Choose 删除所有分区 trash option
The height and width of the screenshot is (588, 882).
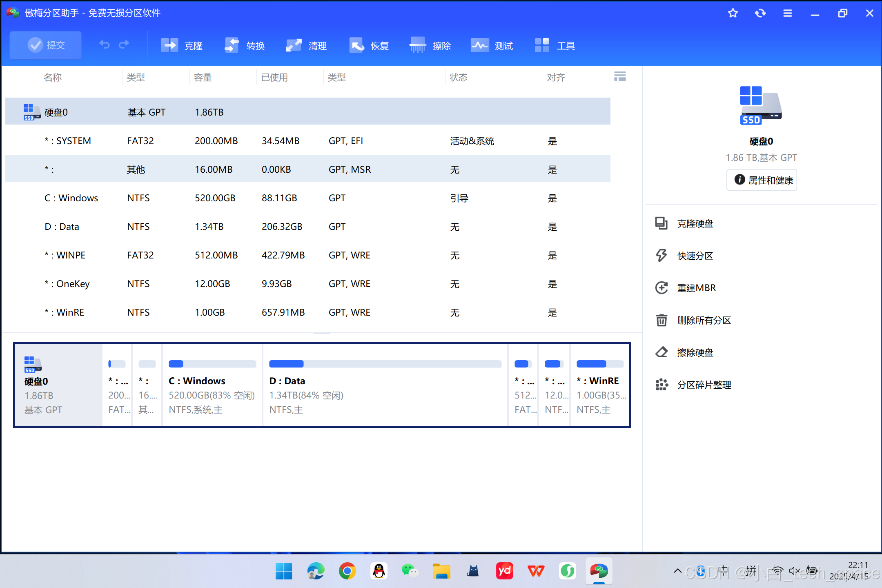click(704, 321)
